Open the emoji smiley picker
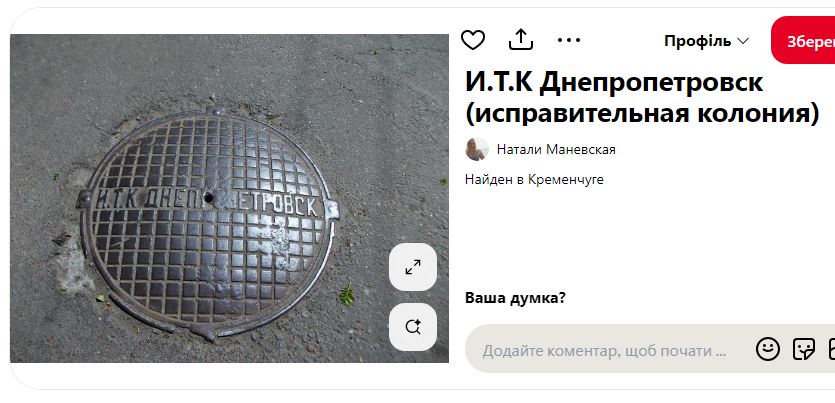The image size is (835, 403). click(x=768, y=350)
